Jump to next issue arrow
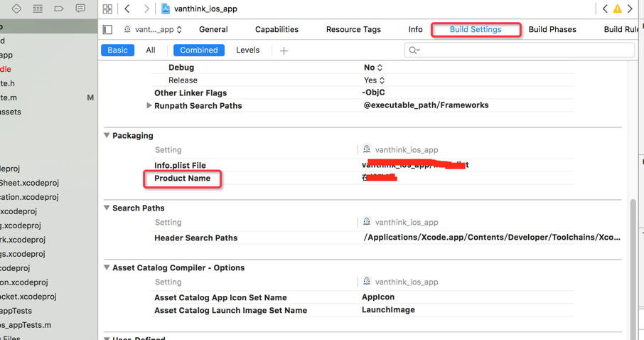Screen dimensions: 644x340 pos(630,9)
